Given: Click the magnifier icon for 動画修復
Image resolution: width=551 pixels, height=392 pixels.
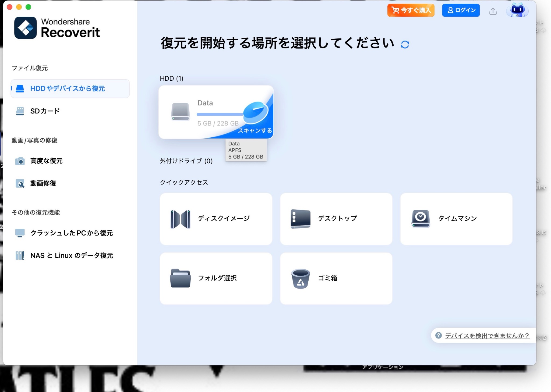Looking at the screenshot, I should [20, 184].
